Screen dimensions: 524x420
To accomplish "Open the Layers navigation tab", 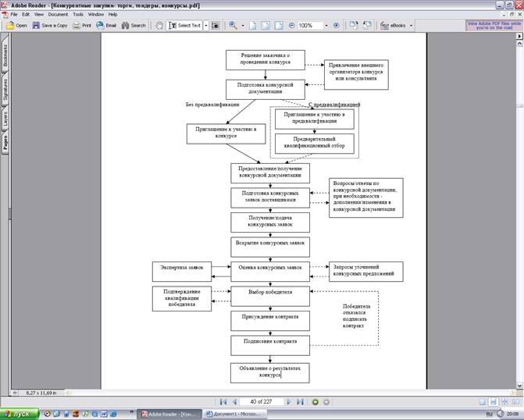I will coord(5,119).
